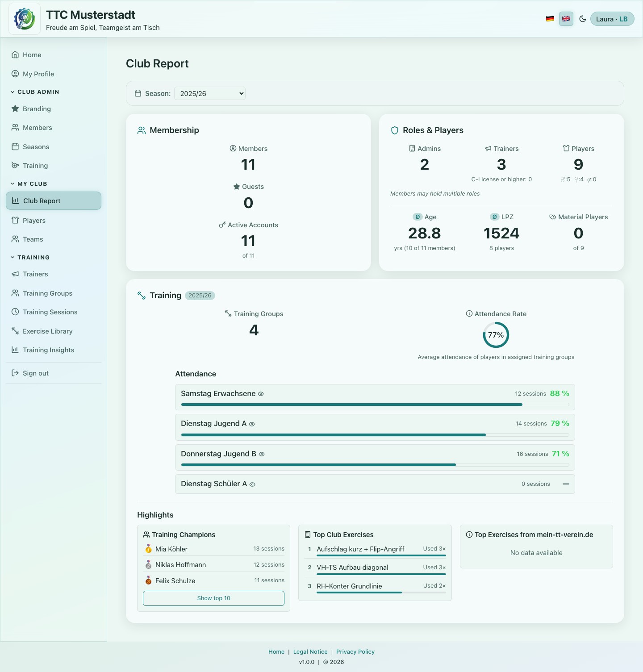Open My Profile in the sidebar
Image resolution: width=643 pixels, height=672 pixels.
[54, 74]
